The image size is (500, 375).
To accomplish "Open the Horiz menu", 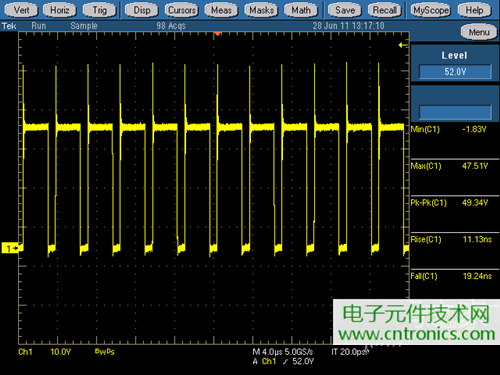I will (60, 10).
